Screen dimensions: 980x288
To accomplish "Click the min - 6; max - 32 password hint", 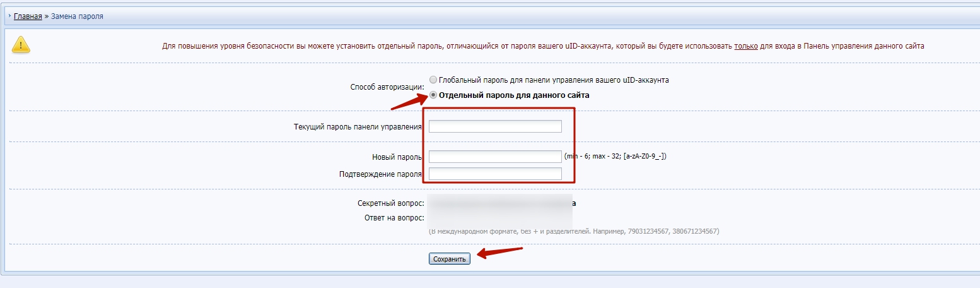I will pos(615,156).
